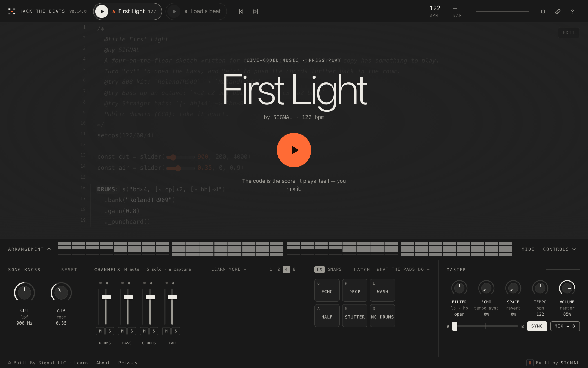Click the master VOLUME knob

point(567,288)
